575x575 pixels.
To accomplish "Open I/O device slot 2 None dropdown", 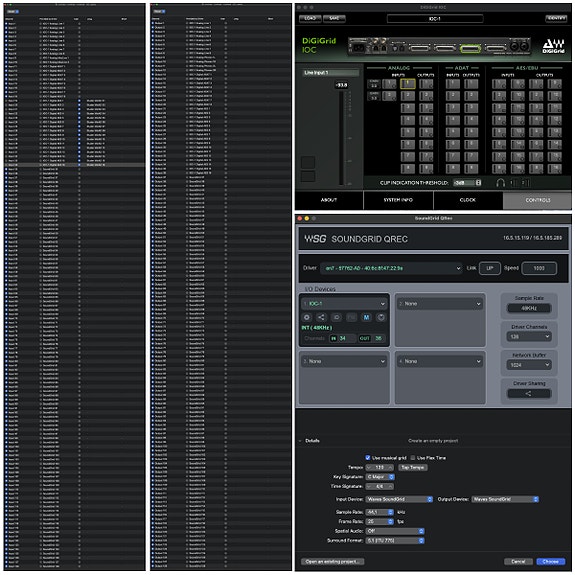I will (440, 304).
